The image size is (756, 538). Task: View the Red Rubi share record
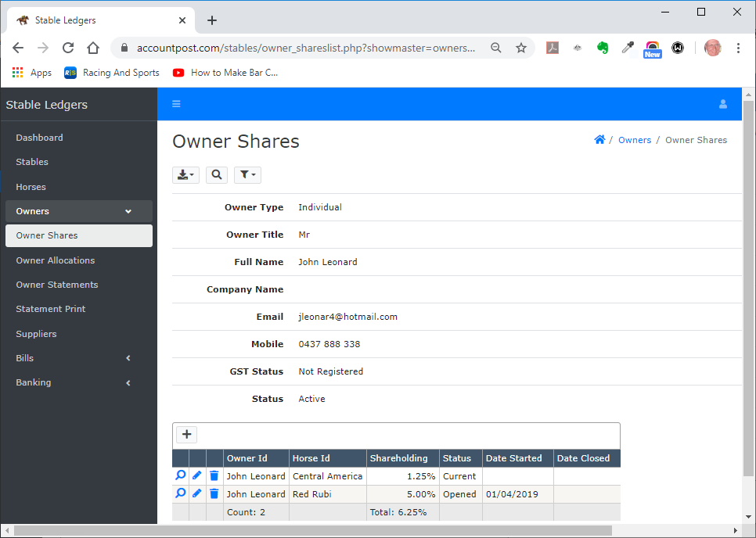[x=180, y=493]
